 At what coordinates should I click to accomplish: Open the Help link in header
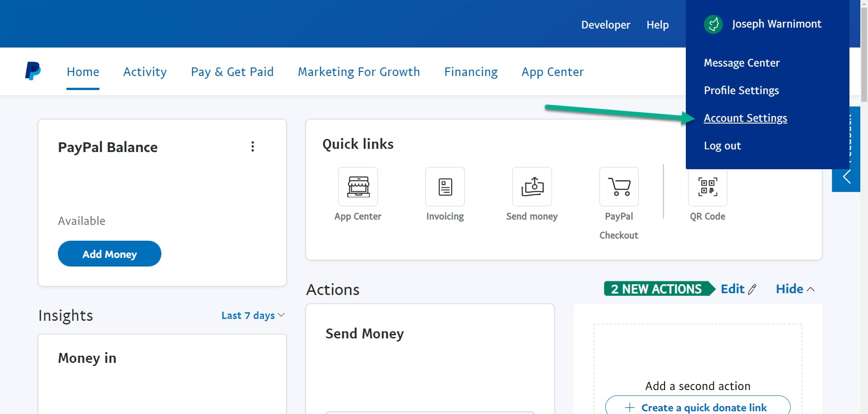pyautogui.click(x=657, y=25)
